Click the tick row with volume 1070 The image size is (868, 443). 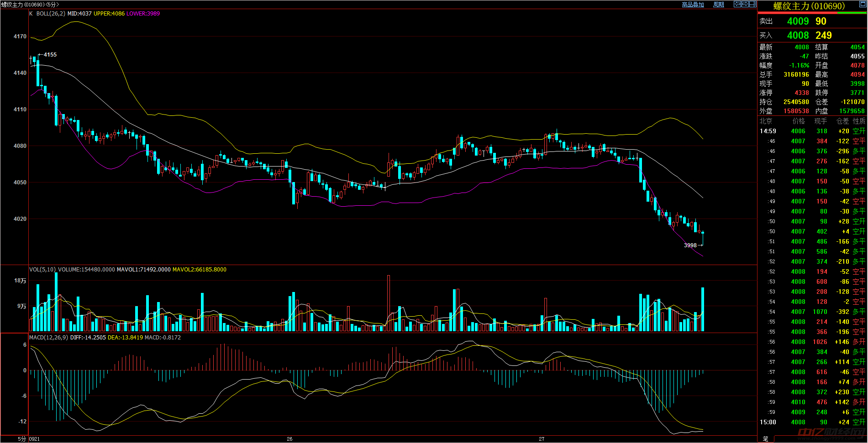click(x=813, y=312)
